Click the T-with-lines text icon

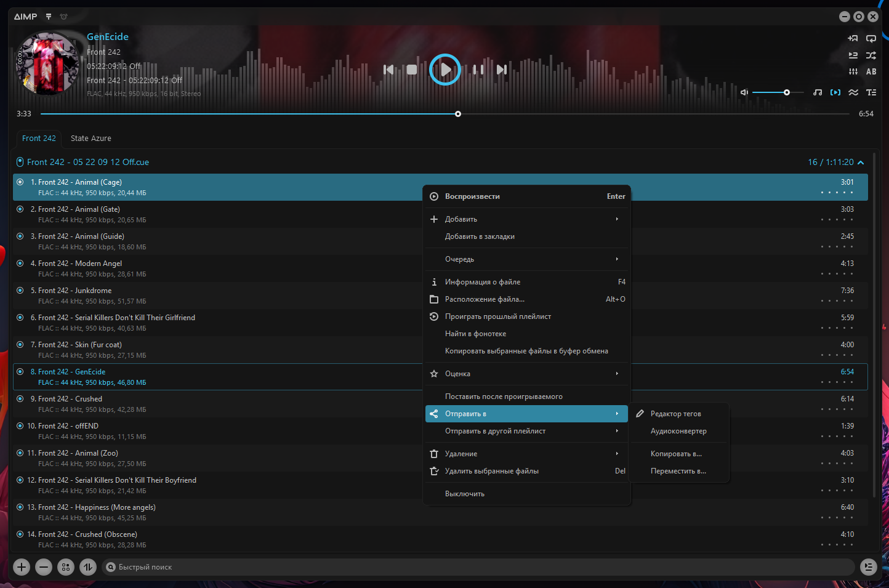pos(871,92)
